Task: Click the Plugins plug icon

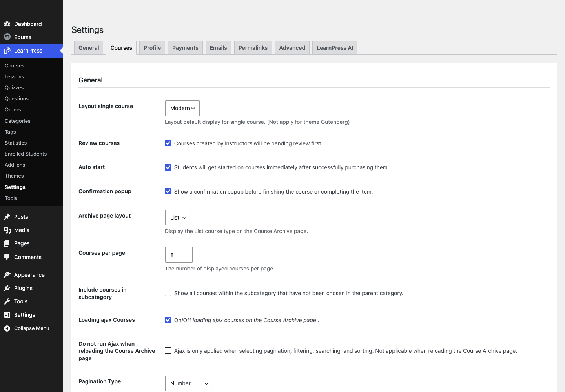Action: coord(7,288)
